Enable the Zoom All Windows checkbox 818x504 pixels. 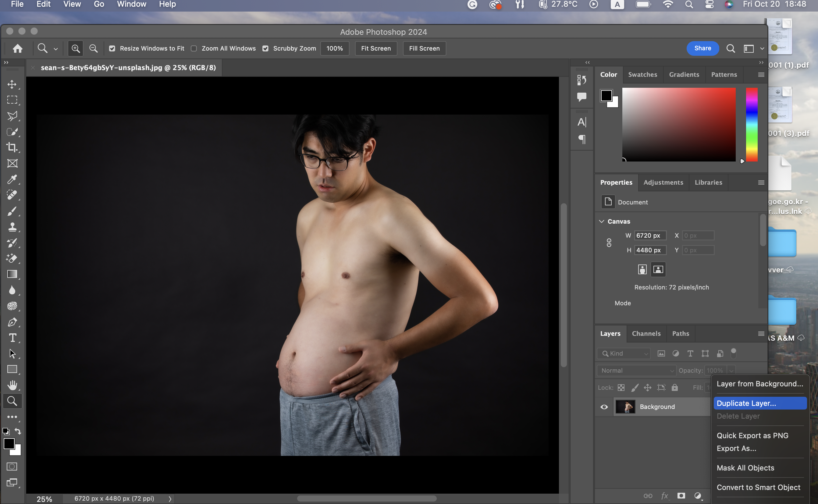[194, 49]
